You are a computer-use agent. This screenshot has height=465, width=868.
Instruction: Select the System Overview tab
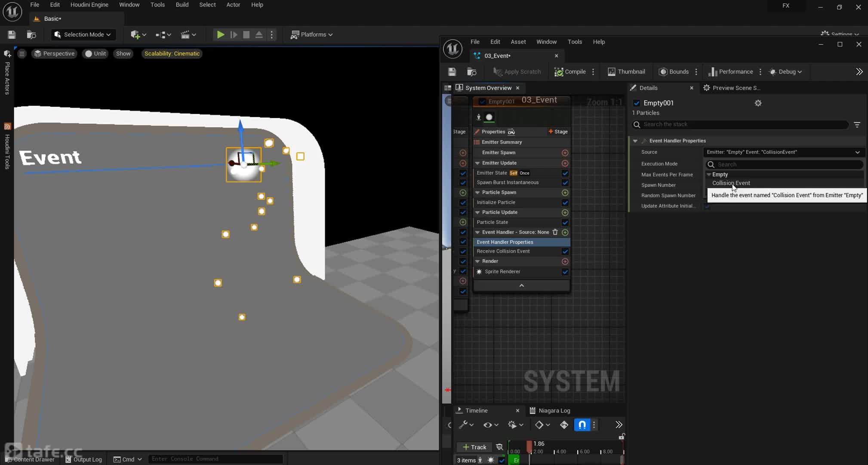coord(488,88)
